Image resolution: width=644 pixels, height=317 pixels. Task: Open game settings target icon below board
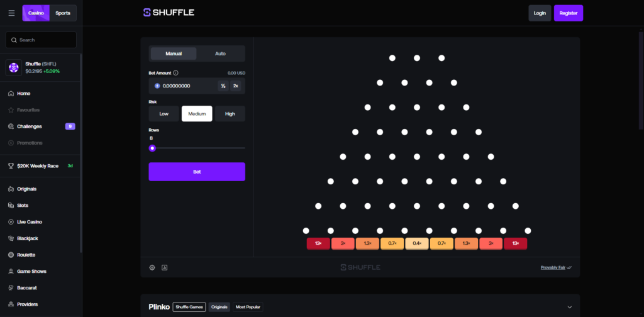click(x=152, y=268)
